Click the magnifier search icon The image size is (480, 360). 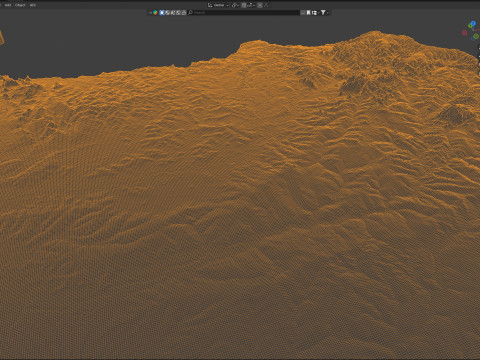(190, 12)
